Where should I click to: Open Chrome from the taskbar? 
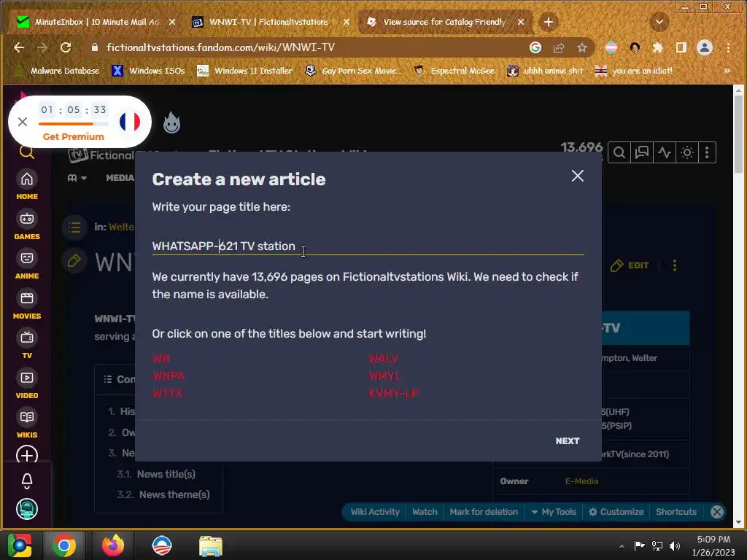[x=64, y=545]
